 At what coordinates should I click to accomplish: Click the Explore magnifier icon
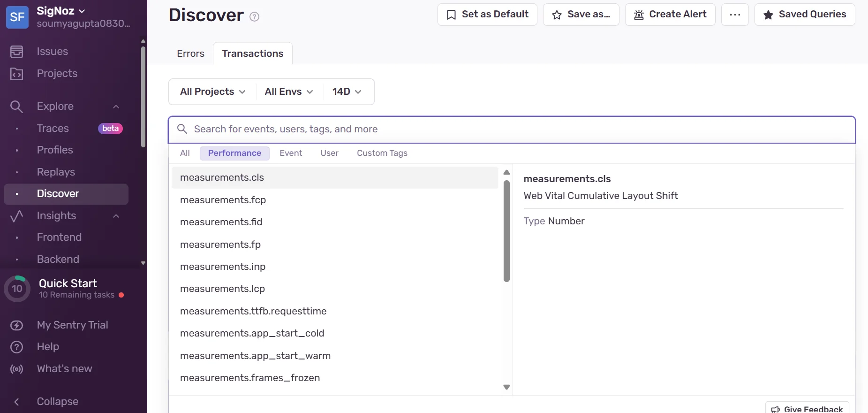[x=16, y=107]
